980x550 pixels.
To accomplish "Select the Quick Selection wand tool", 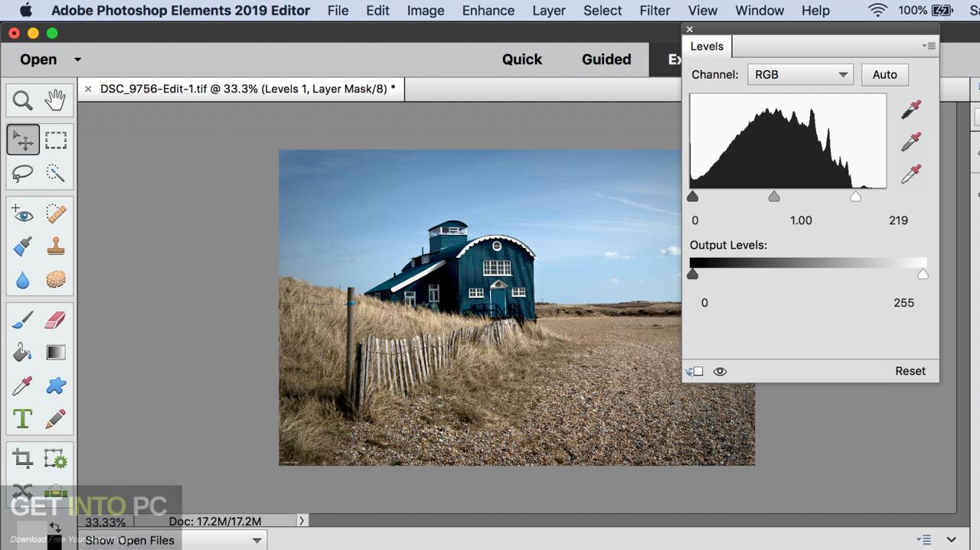I will (x=55, y=173).
